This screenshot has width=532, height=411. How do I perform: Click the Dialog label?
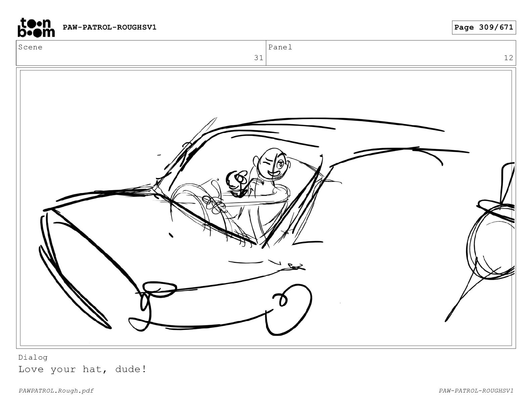33,357
